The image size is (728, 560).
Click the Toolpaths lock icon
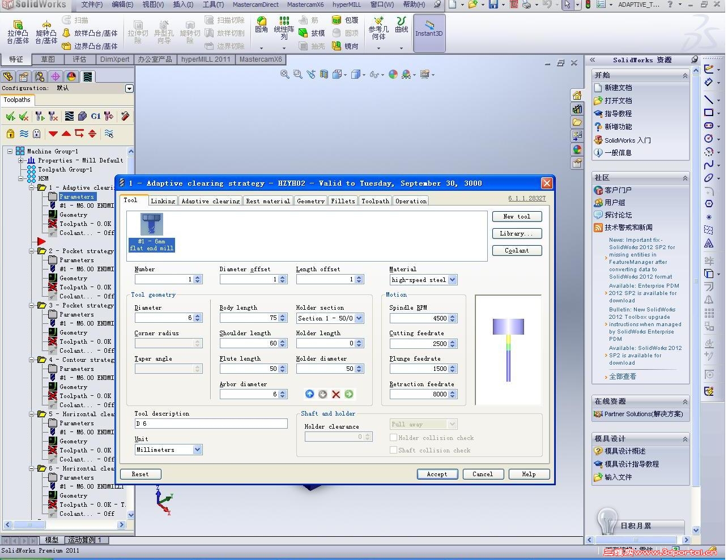pyautogui.click(x=10, y=134)
